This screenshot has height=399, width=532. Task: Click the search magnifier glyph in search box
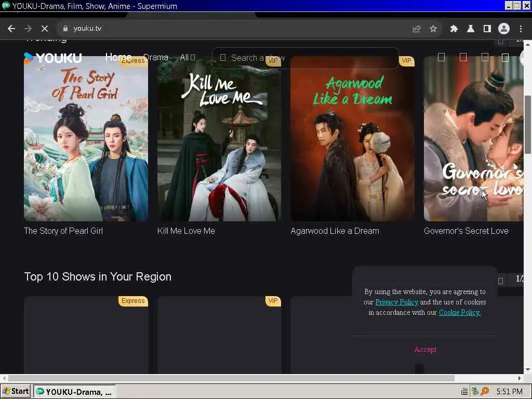223,58
